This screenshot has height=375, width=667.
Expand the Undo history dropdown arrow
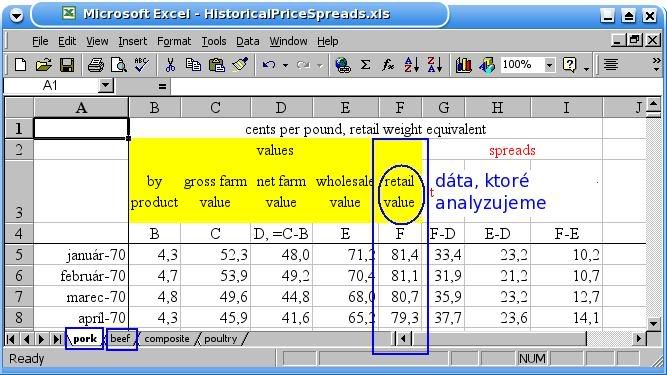pyautogui.click(x=285, y=65)
